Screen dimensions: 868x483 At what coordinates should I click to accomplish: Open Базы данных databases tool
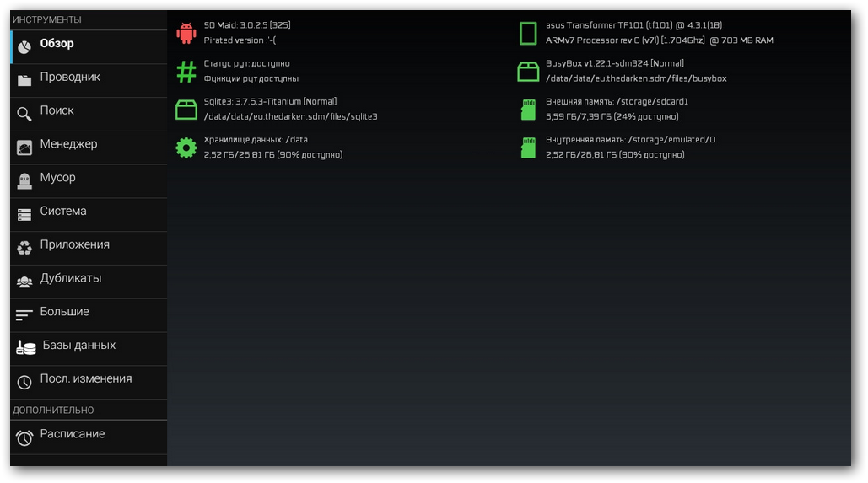[88, 346]
